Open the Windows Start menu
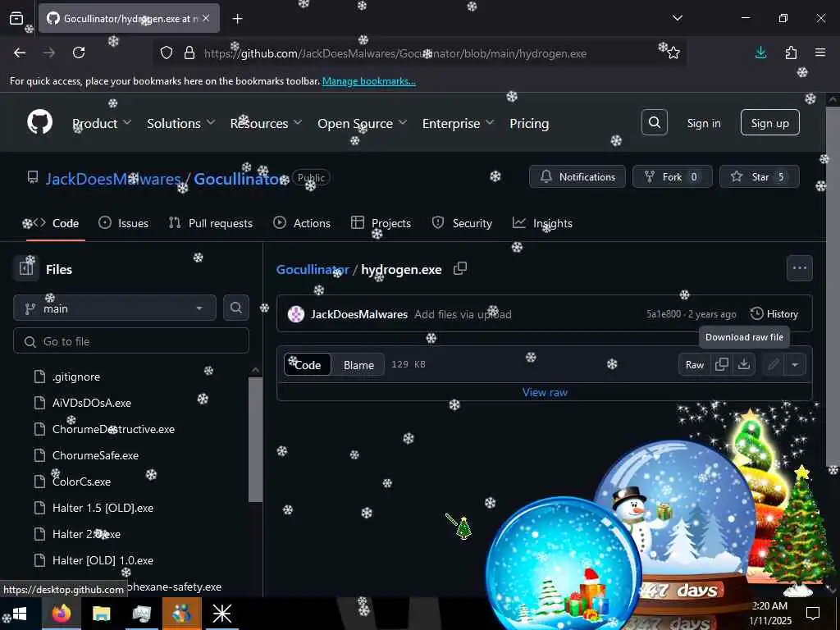840x630 pixels. click(20, 614)
